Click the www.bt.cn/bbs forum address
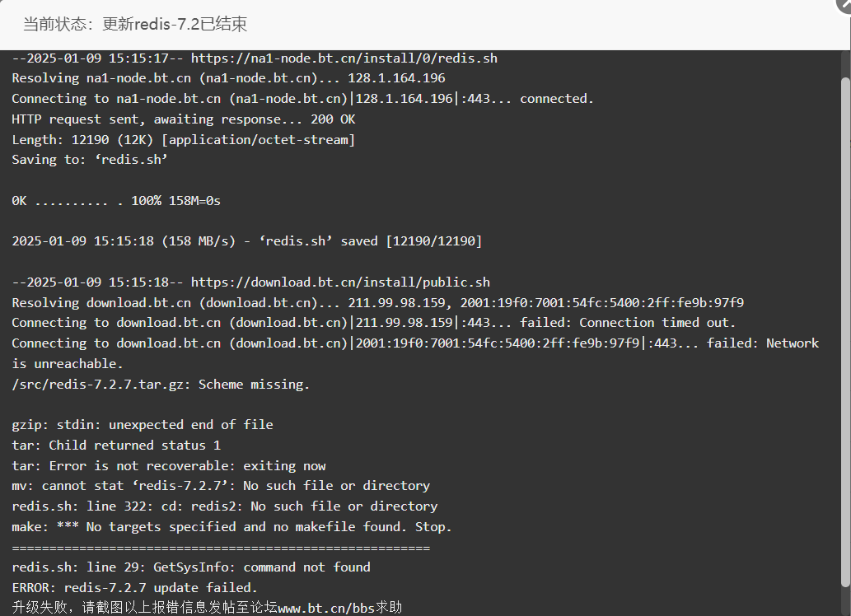851x616 pixels. click(x=326, y=608)
